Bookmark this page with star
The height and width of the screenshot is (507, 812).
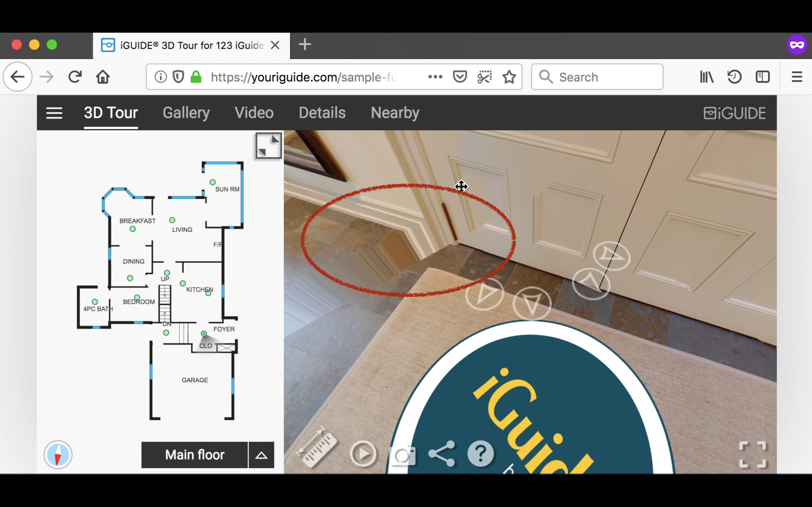click(509, 77)
